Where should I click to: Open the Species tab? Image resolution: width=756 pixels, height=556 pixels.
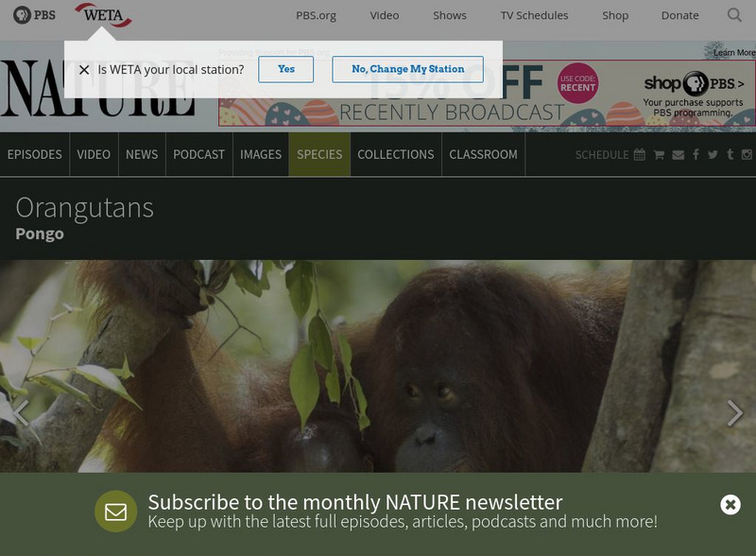[x=319, y=154]
